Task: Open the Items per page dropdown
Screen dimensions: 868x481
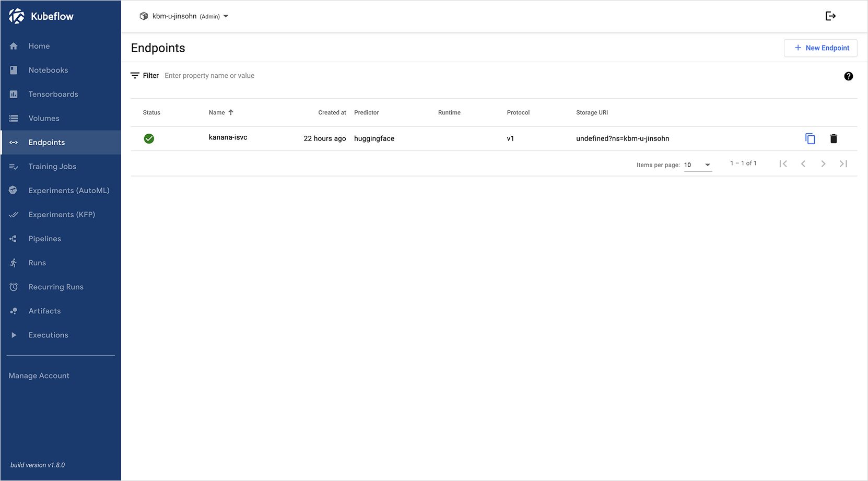Action: pos(698,165)
